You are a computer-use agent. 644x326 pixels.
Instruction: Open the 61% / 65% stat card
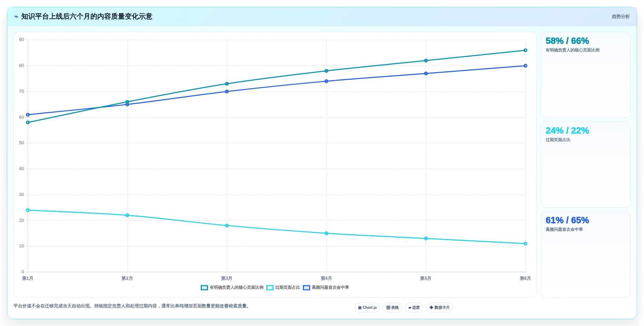[585, 254]
